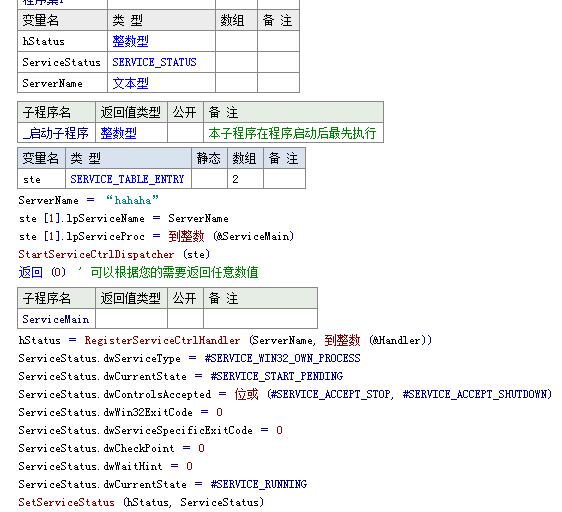Click the 文本型 type for ServerName
The height and width of the screenshot is (512, 562).
coord(130,84)
